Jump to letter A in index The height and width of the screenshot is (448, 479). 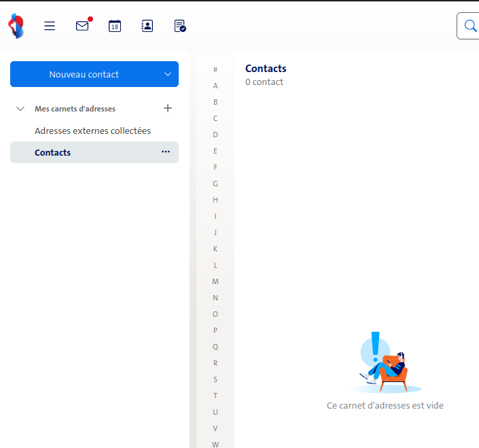215,86
